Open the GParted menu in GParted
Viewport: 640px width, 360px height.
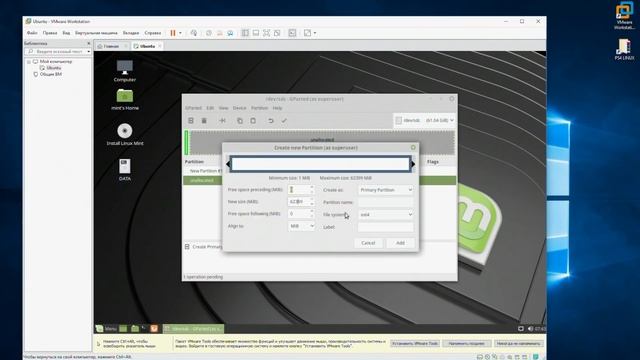tap(193, 108)
